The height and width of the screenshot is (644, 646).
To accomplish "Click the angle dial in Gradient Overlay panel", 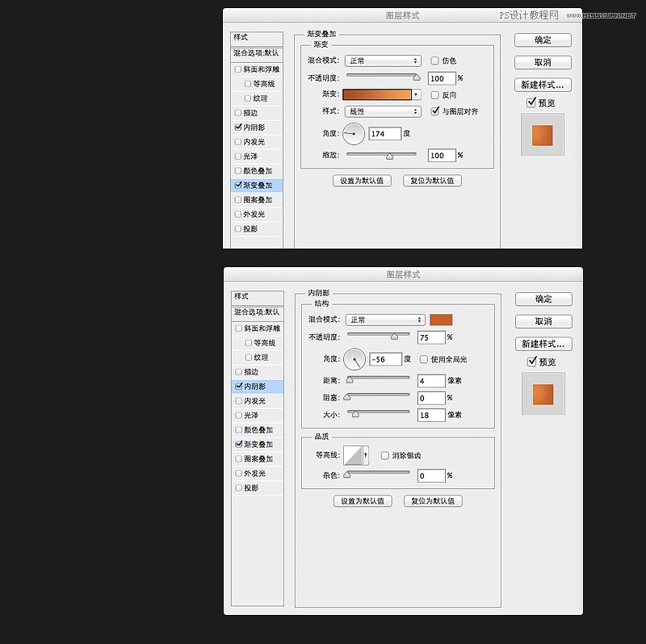I will point(354,134).
